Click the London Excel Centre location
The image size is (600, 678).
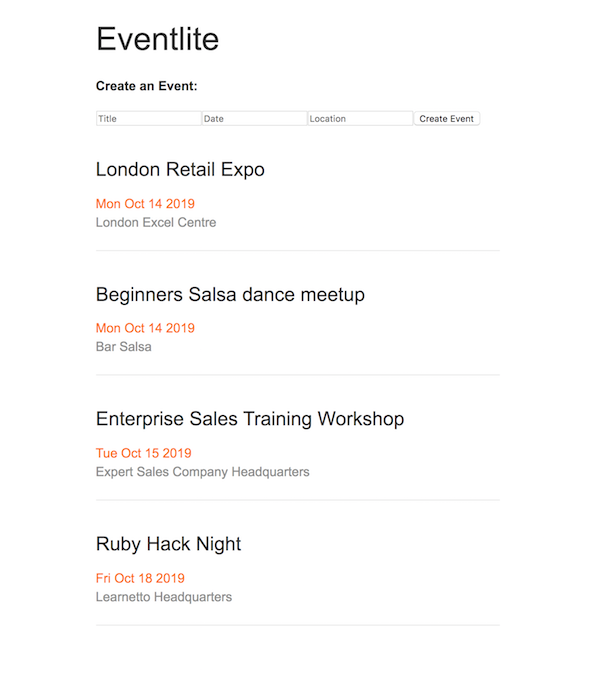[x=156, y=222]
